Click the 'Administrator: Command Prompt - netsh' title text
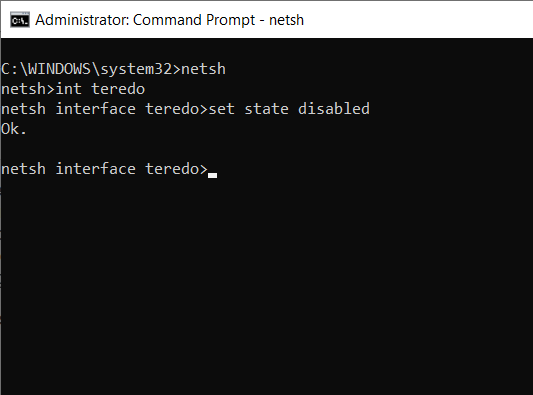The width and height of the screenshot is (533, 395). point(169,20)
